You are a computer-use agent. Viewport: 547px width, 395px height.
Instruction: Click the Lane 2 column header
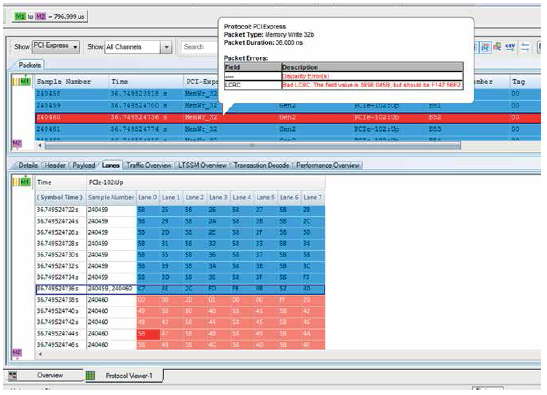click(x=195, y=198)
